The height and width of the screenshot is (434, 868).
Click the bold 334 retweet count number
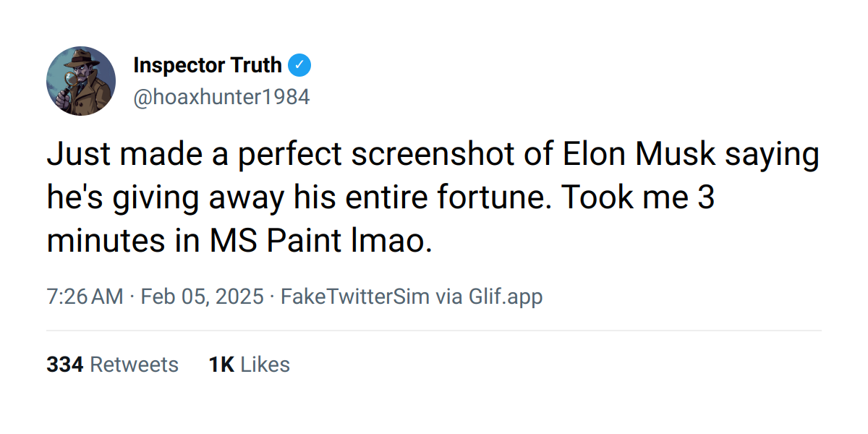click(65, 365)
